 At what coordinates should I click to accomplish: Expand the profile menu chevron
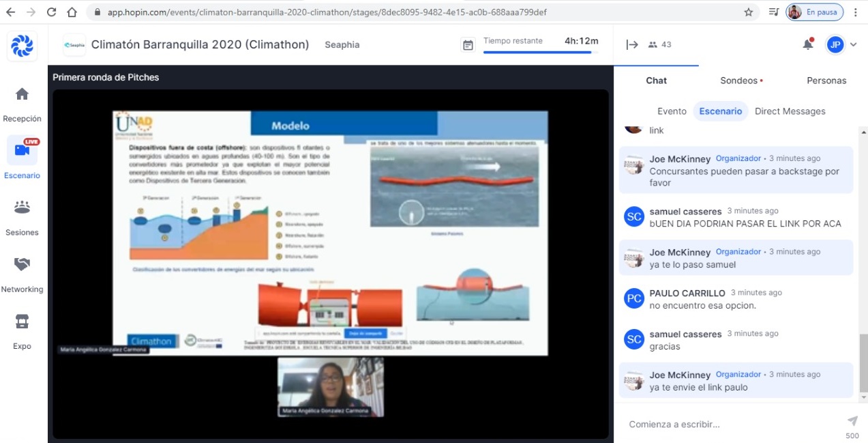853,45
